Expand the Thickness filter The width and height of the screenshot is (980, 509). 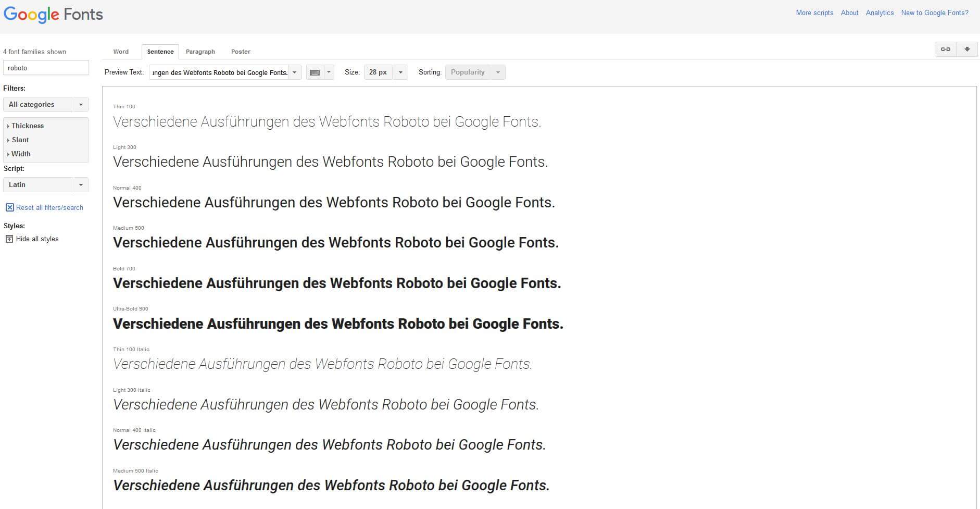(26, 126)
